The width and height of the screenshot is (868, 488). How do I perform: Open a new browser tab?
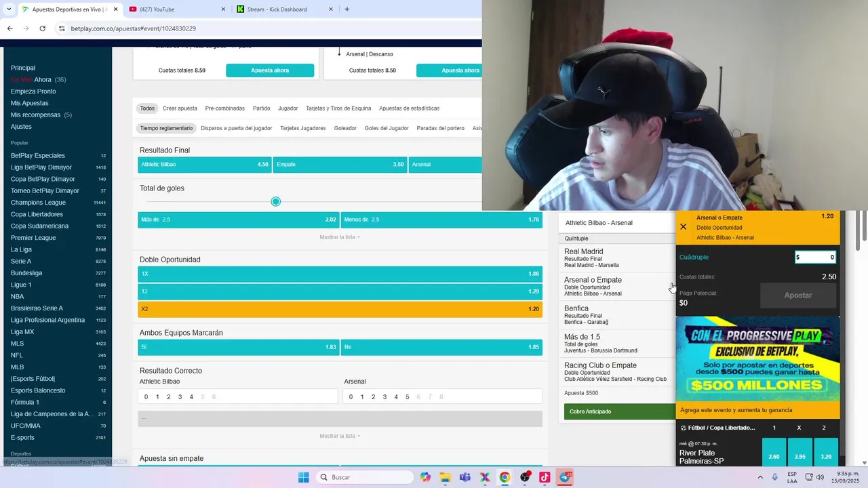click(347, 9)
